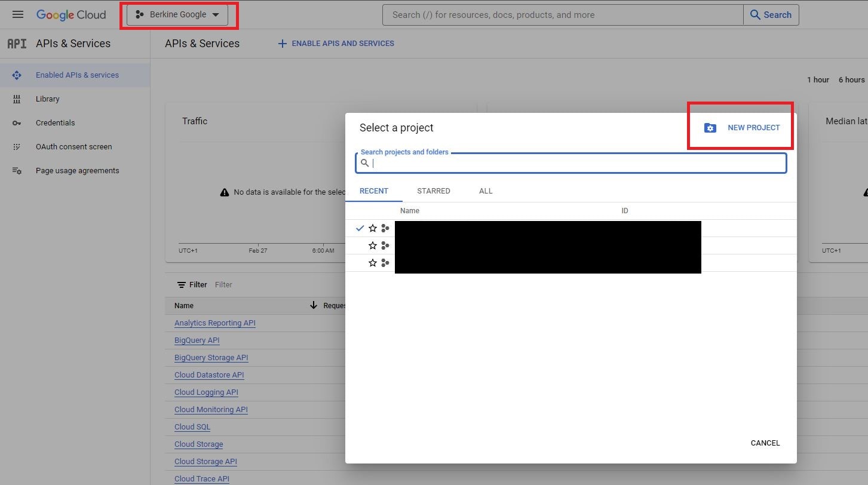Click project type icon in second row
868x485 pixels.
click(385, 245)
